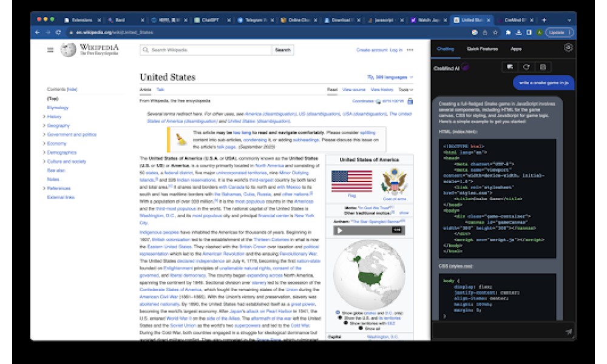Select the 'Show the U.S. and its territories' radio
Image resolution: width=607 pixels, height=364 pixels.
(340, 318)
